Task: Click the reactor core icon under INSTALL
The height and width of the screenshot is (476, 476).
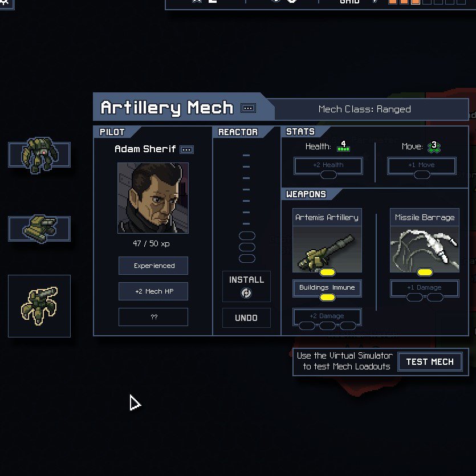Action: (246, 293)
